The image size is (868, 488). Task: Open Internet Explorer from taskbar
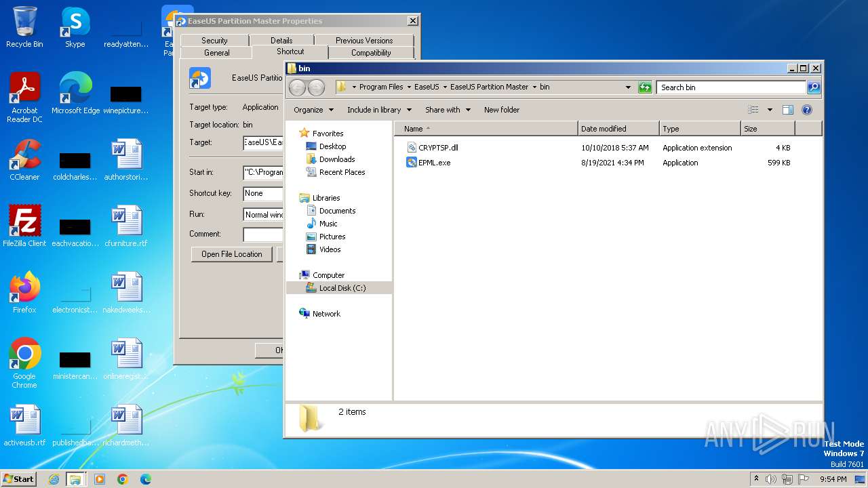54,479
